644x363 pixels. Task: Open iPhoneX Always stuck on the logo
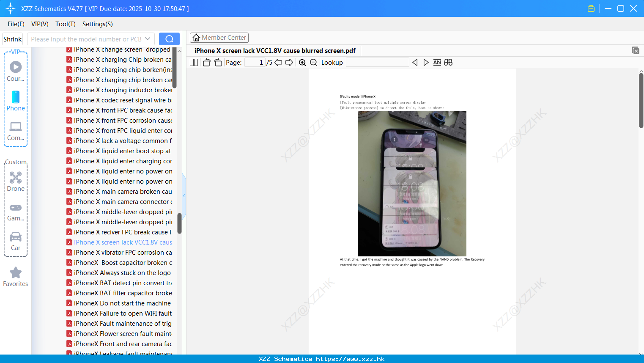[x=119, y=273]
